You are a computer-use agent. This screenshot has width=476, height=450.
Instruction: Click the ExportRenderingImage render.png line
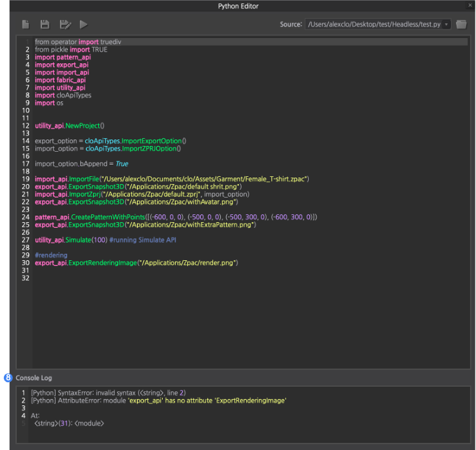(136, 263)
